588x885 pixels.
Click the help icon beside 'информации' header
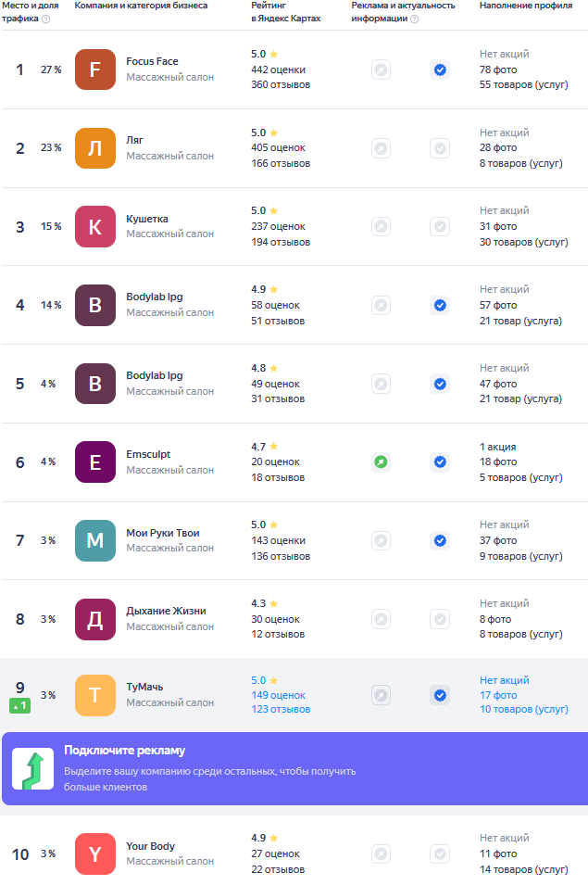pyautogui.click(x=414, y=19)
